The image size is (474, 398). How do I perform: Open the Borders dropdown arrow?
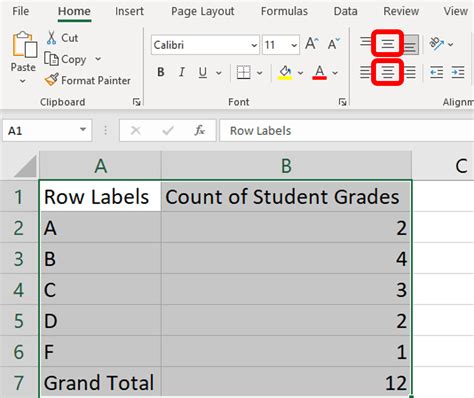pos(260,73)
